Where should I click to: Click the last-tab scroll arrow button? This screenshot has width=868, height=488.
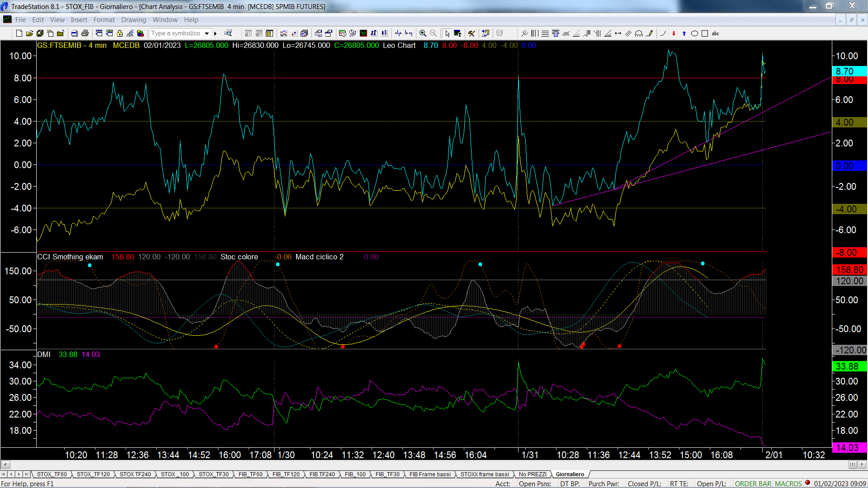[x=26, y=474]
